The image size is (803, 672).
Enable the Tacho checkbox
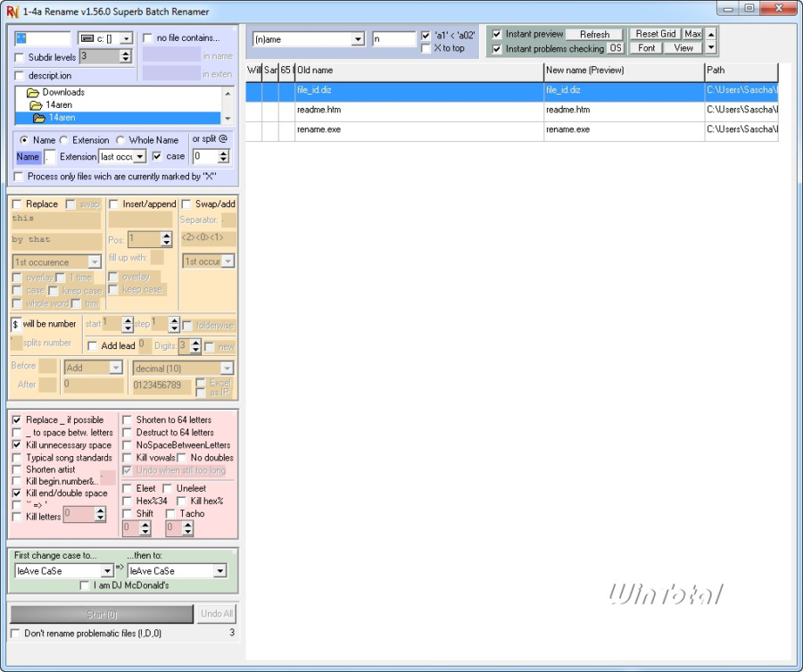pos(170,514)
